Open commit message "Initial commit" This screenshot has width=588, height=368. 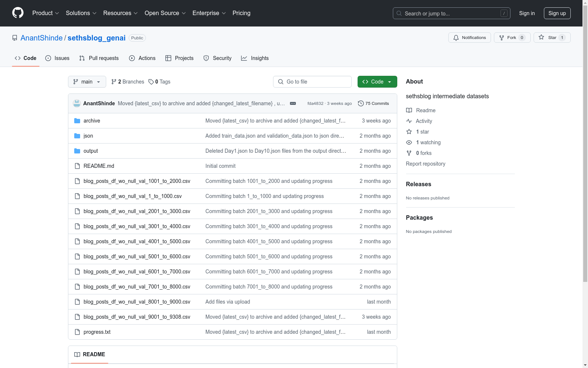(x=220, y=166)
